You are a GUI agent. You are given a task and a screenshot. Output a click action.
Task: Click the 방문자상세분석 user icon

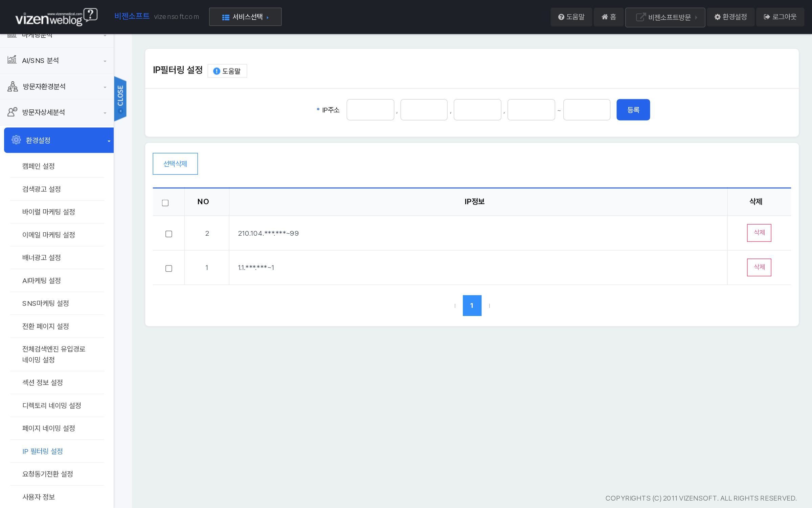point(13,112)
